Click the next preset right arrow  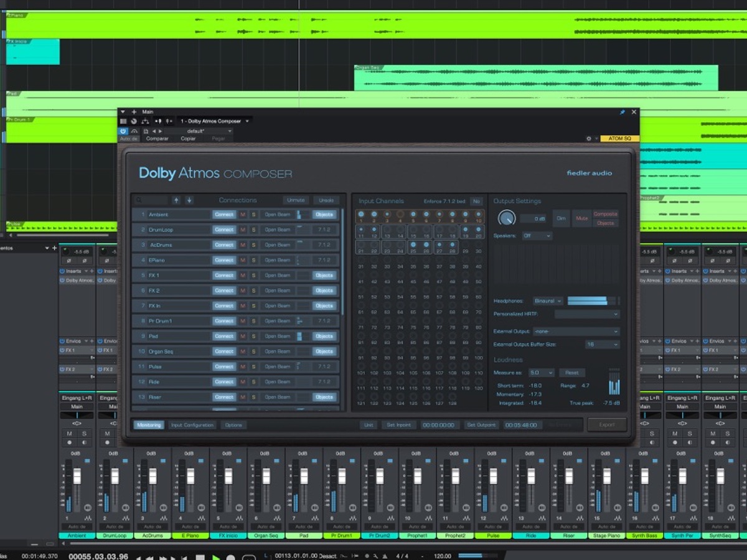160,131
